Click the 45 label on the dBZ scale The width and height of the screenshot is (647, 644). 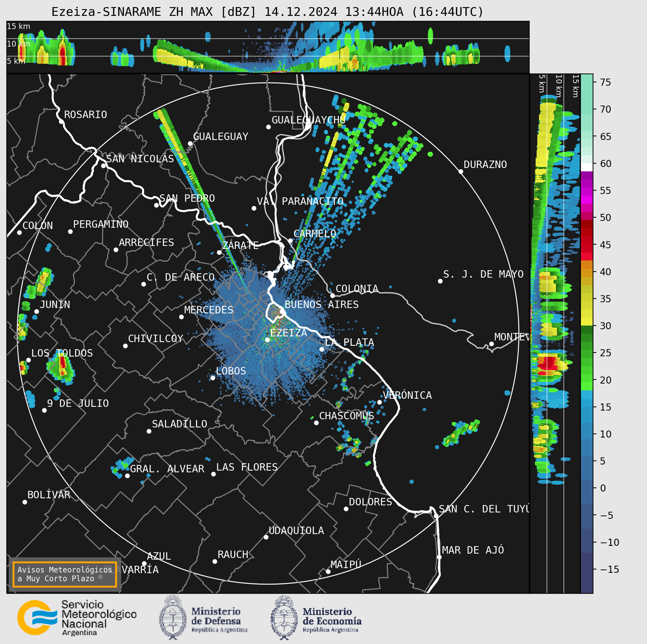point(605,245)
